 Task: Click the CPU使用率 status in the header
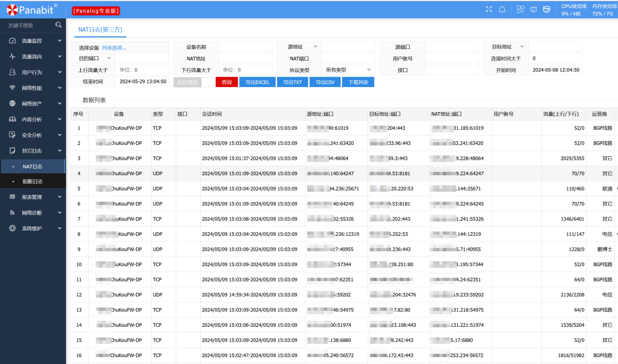coord(573,10)
